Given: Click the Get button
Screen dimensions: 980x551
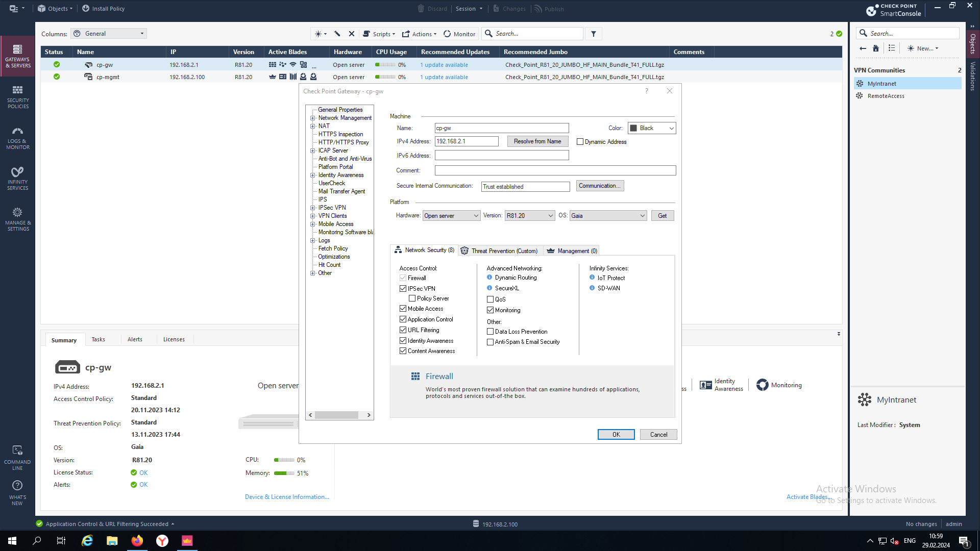Looking at the screenshot, I should pyautogui.click(x=663, y=216).
